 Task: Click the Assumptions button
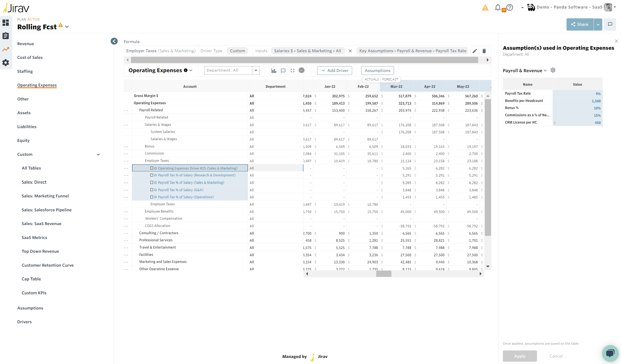tap(377, 71)
